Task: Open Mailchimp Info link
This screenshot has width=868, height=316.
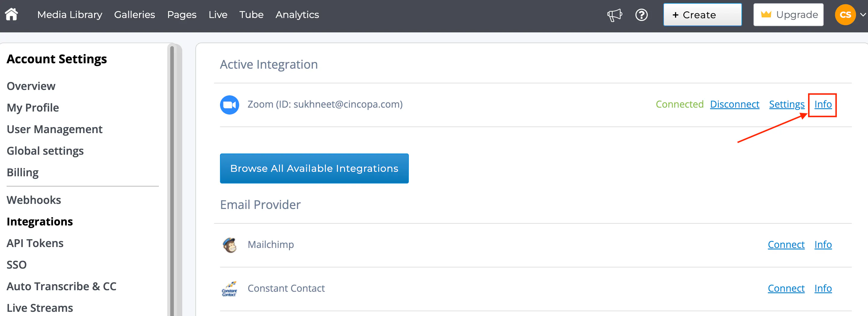Action: pos(823,245)
